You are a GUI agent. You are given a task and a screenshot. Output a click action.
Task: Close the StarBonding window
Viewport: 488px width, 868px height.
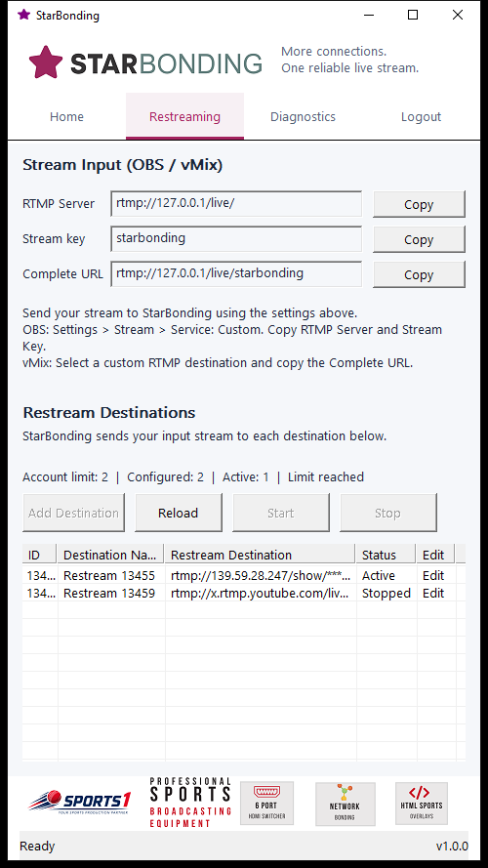click(x=458, y=15)
